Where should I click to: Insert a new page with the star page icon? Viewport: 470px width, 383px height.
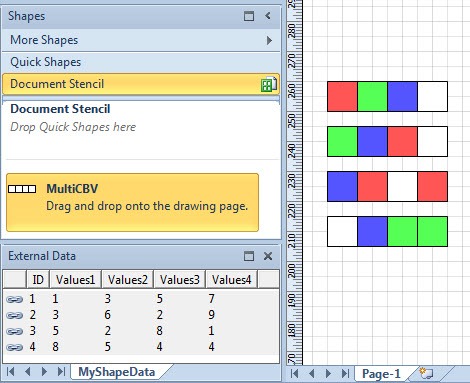[x=426, y=373]
